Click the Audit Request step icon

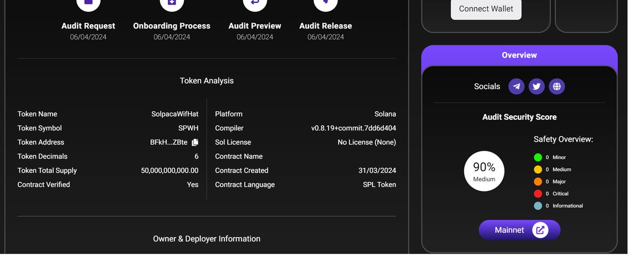click(x=88, y=3)
